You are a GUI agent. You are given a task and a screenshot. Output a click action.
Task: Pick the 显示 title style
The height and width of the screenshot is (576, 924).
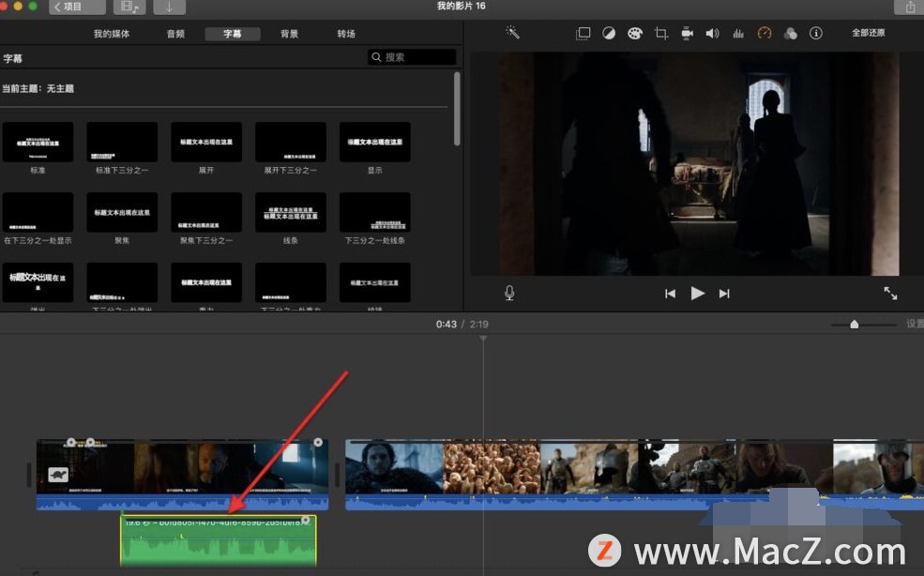click(375, 142)
